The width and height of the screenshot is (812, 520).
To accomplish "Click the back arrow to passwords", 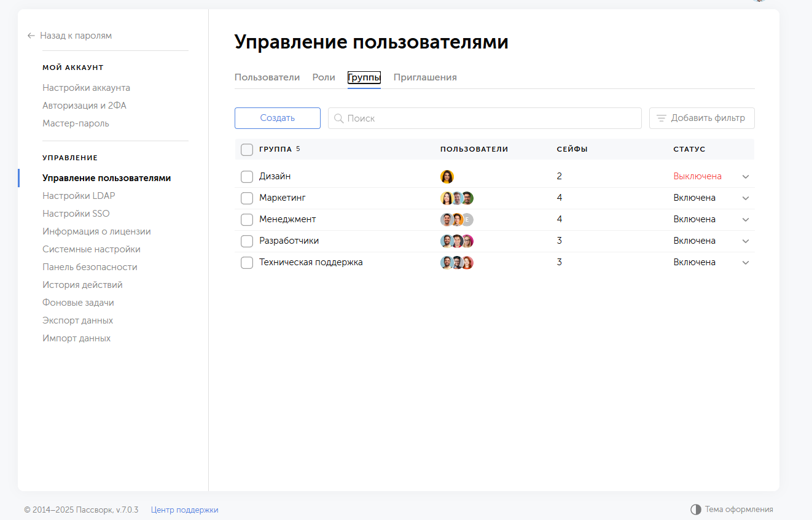I will pos(31,36).
